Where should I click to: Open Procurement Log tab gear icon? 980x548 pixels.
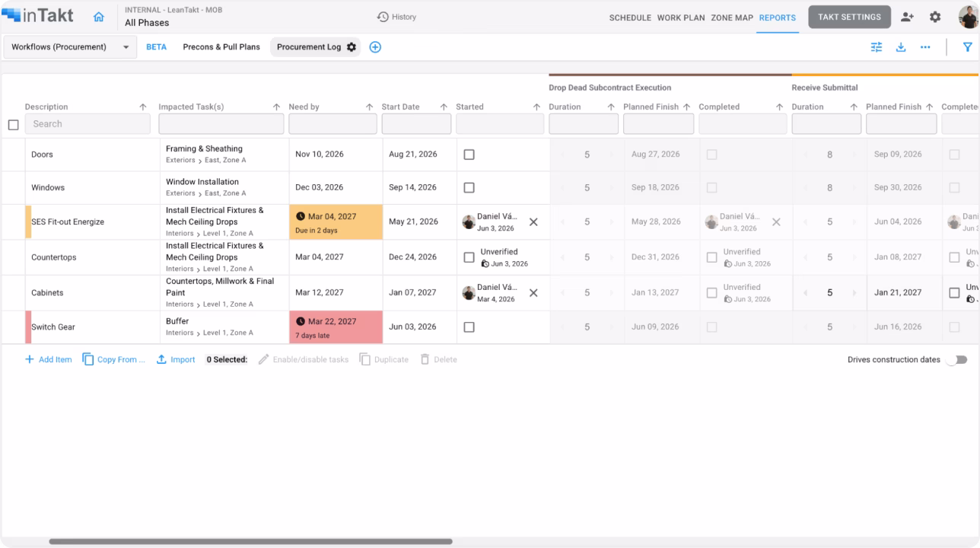click(352, 47)
